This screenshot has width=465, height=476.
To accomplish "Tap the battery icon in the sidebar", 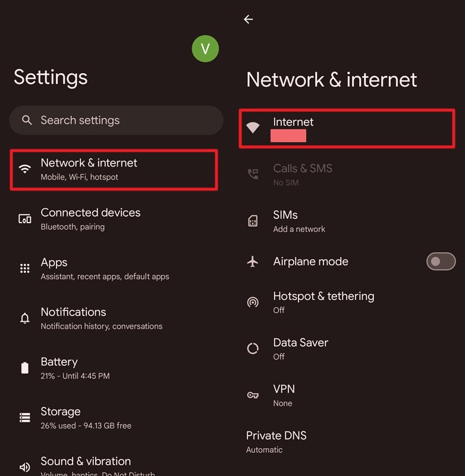I will 24,368.
